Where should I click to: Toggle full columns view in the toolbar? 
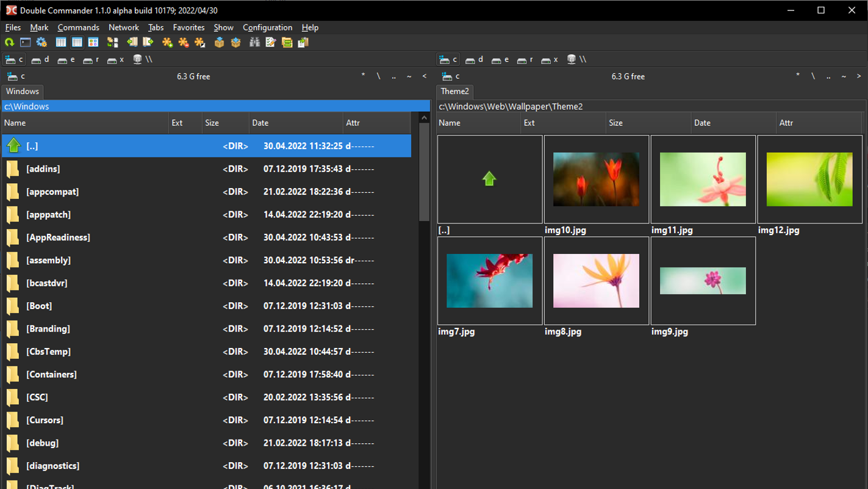click(77, 42)
